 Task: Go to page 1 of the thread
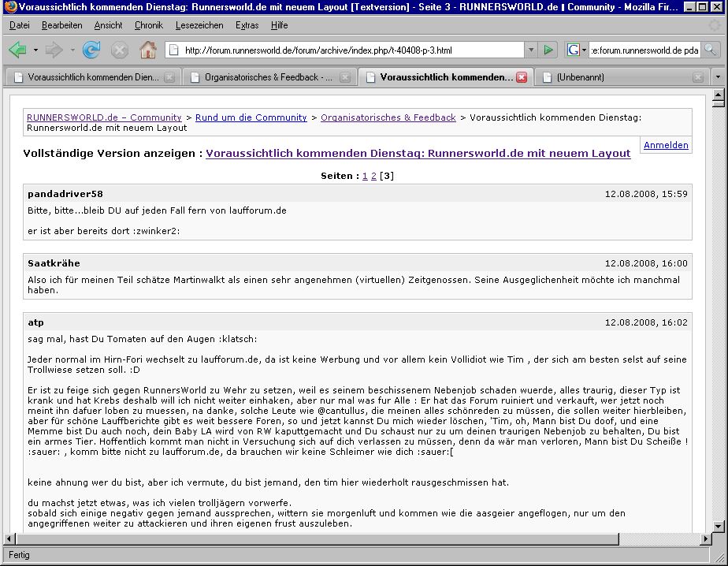point(365,176)
